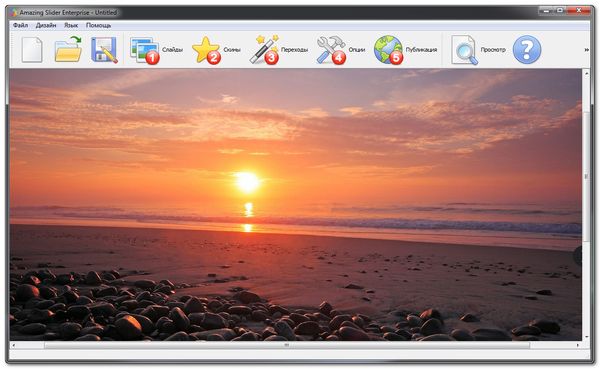Open the Помощь menu
The height and width of the screenshot is (369, 600).
click(98, 25)
